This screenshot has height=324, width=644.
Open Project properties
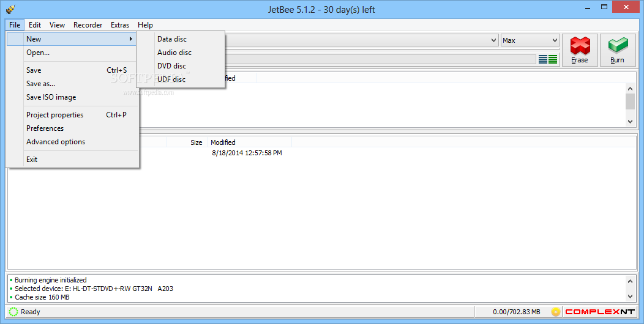[72, 115]
